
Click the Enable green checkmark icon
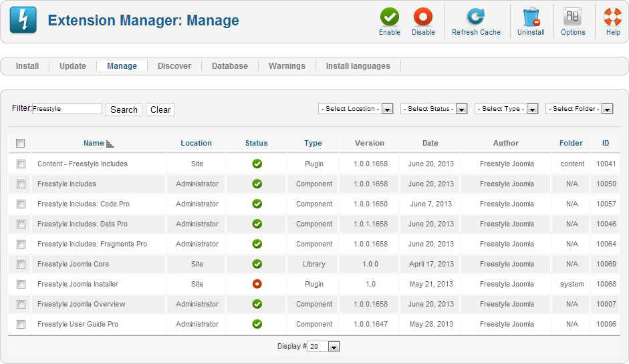(x=390, y=17)
